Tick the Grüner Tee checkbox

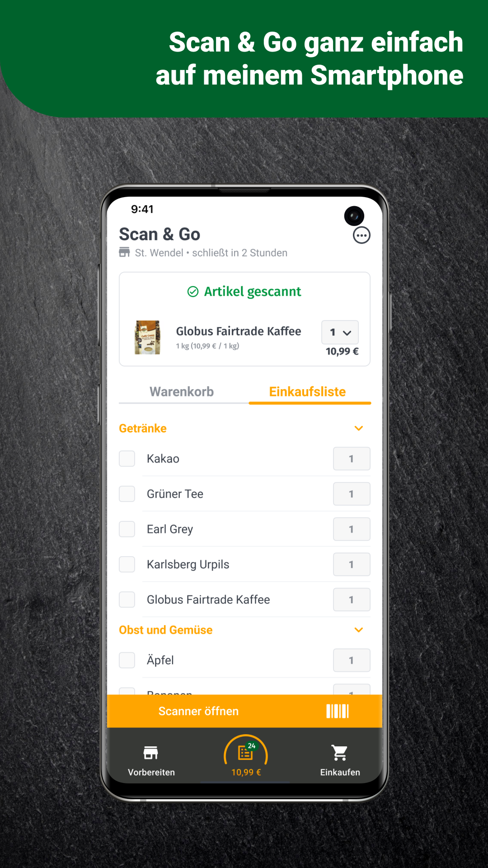tap(127, 494)
